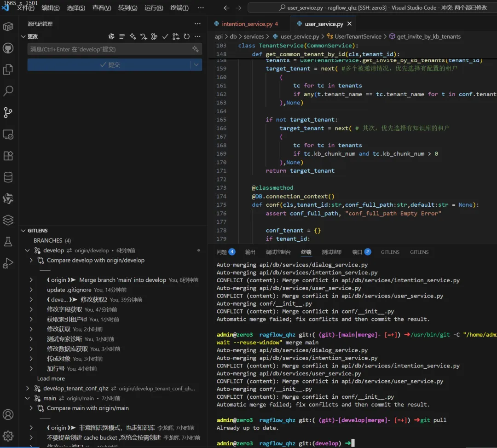497x448 pixels.
Task: Collapse the develop branch node
Action: [x=28, y=250]
